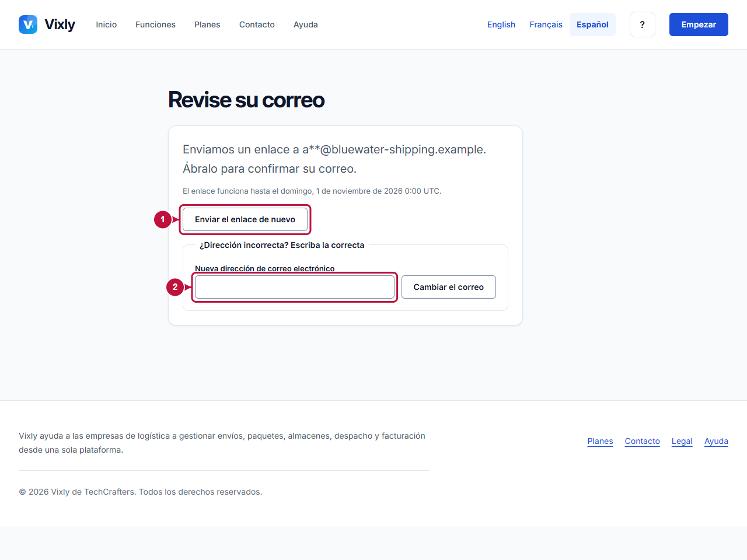Open the Legal footer link
The width and height of the screenshot is (747, 560).
click(682, 441)
